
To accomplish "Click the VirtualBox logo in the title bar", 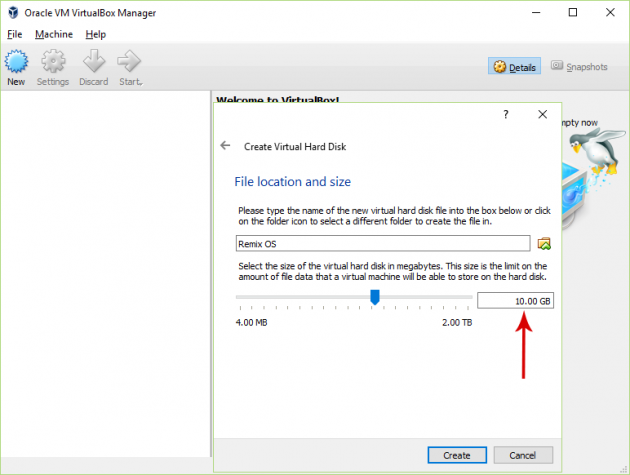I will point(12,13).
